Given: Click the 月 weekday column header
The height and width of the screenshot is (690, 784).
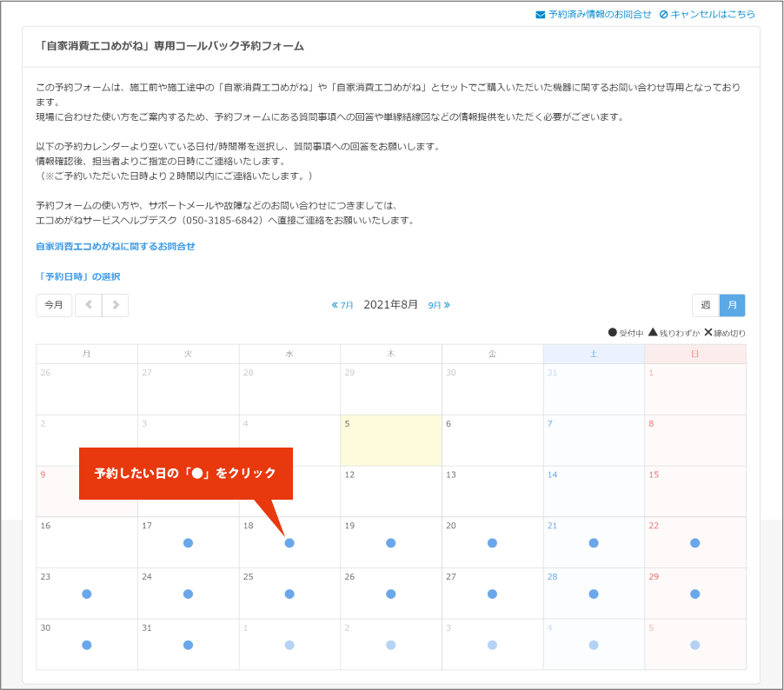Looking at the screenshot, I should click(87, 354).
